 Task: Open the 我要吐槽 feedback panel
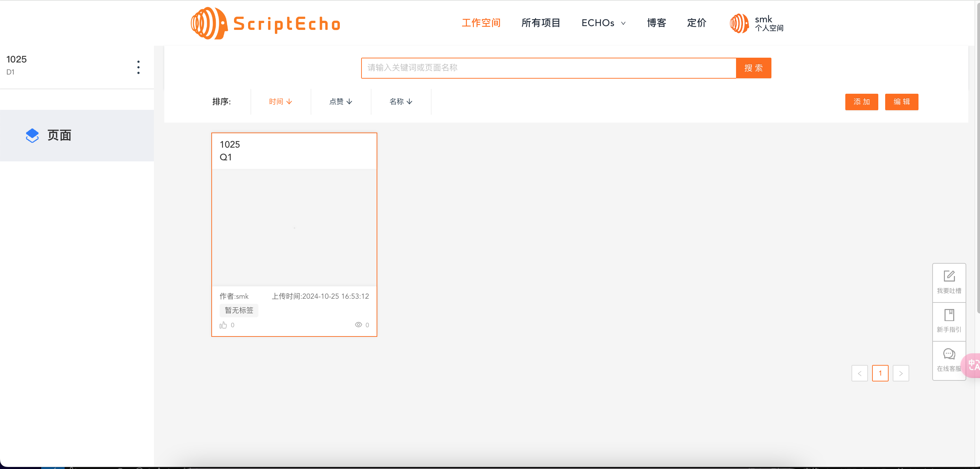[x=949, y=282]
